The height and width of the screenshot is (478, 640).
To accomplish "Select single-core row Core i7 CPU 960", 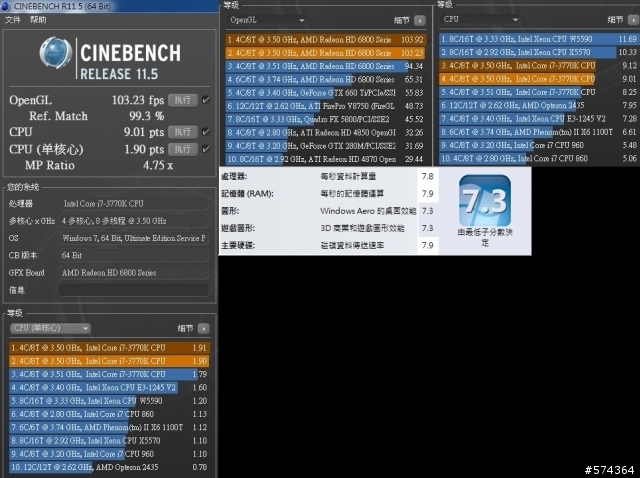I will 109,454.
